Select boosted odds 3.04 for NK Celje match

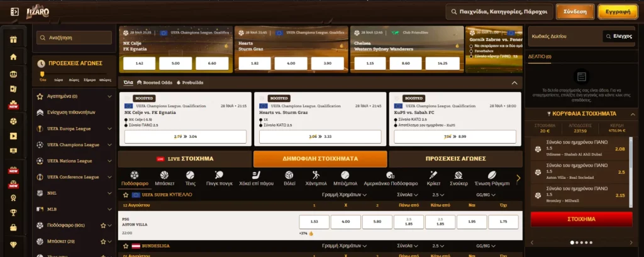186,137
